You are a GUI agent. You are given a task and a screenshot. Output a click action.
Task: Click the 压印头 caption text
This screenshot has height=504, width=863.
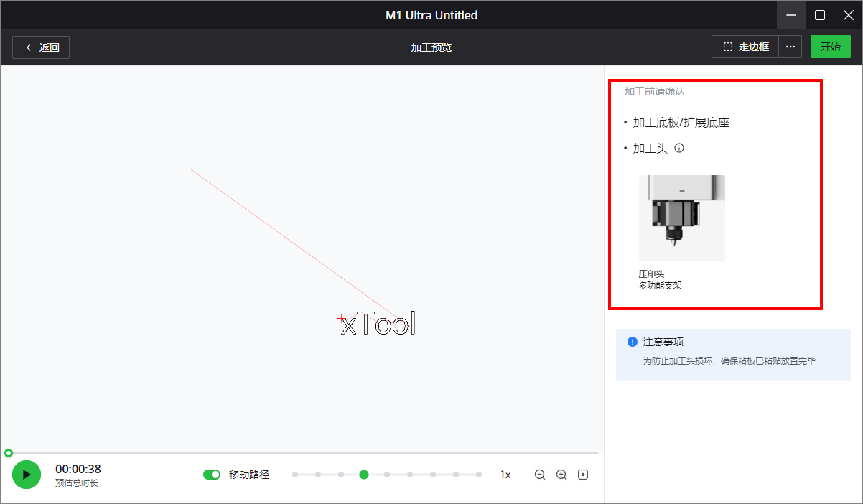(652, 274)
